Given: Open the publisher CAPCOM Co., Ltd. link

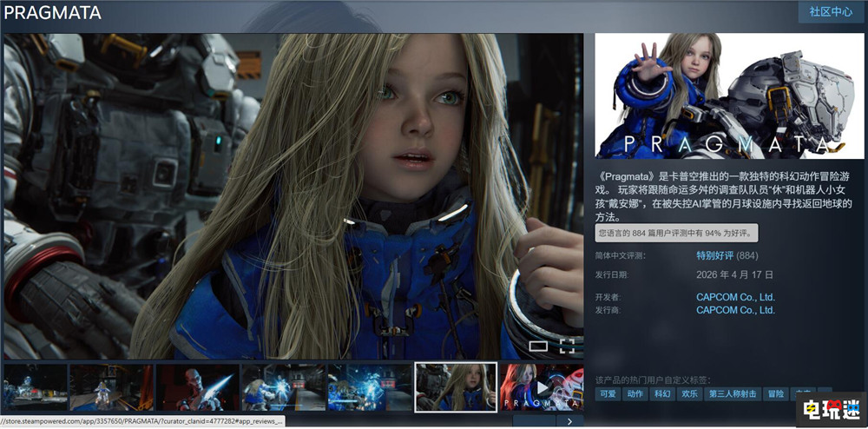Looking at the screenshot, I should [735, 310].
